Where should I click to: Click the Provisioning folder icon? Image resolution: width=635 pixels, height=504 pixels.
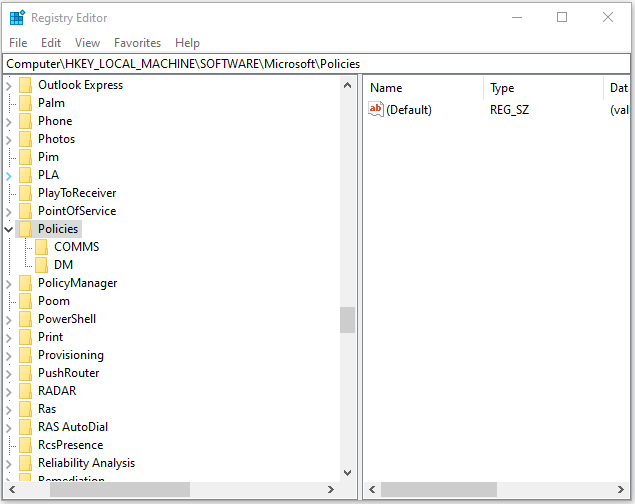tap(26, 355)
